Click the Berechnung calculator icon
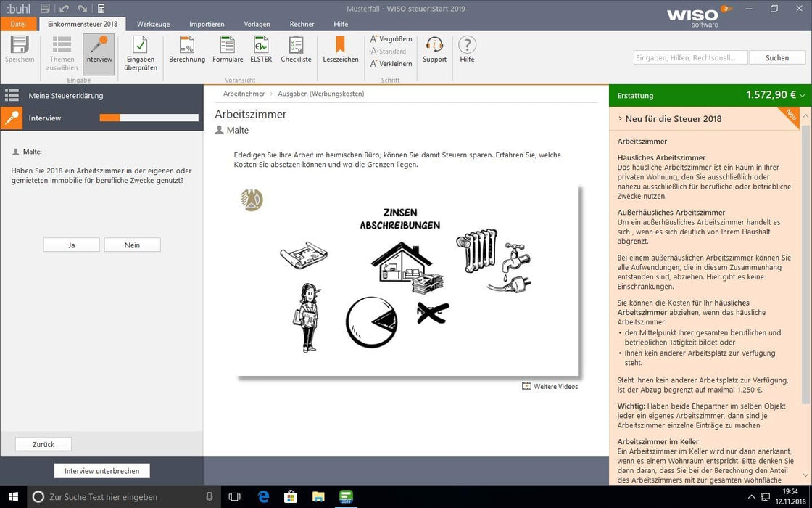The image size is (812, 508). [x=186, y=46]
